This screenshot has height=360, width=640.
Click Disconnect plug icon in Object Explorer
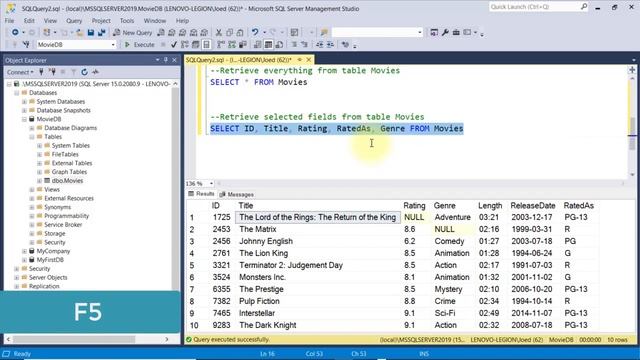coord(52,72)
